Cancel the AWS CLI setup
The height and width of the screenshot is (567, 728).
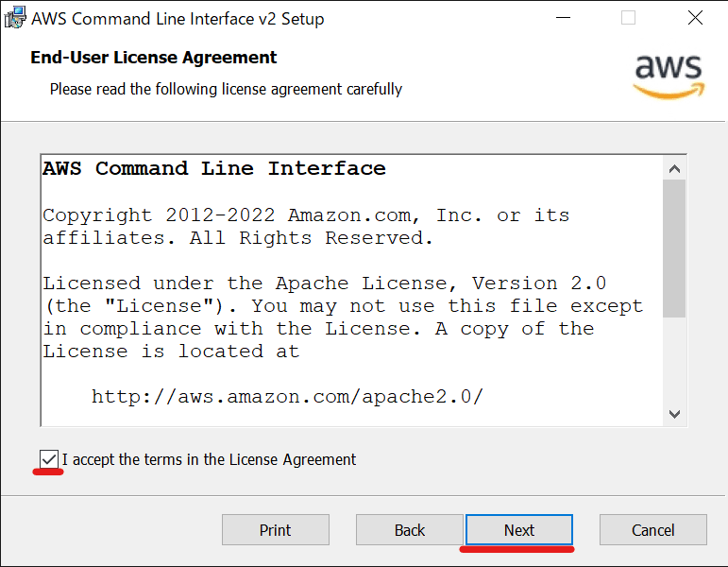(x=653, y=530)
